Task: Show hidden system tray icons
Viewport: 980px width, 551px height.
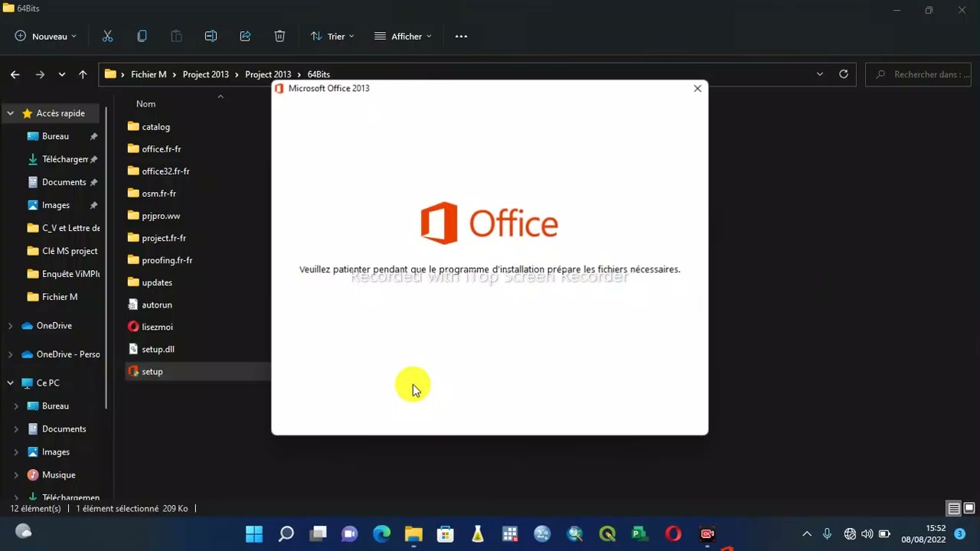Action: pyautogui.click(x=806, y=533)
